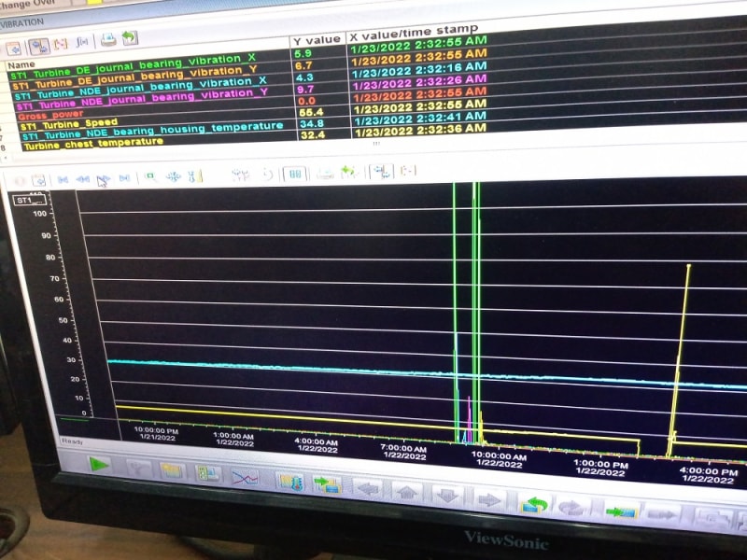Viewport: 747px width, 560px height.
Task: Click Y value cell 55.4
Action: [x=311, y=112]
